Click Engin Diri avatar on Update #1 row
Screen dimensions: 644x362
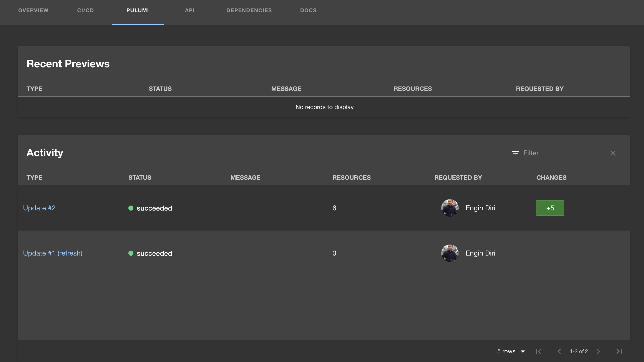pyautogui.click(x=449, y=253)
